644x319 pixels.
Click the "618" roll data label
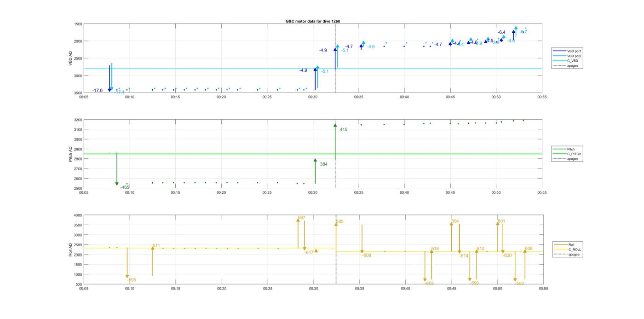coord(435,249)
